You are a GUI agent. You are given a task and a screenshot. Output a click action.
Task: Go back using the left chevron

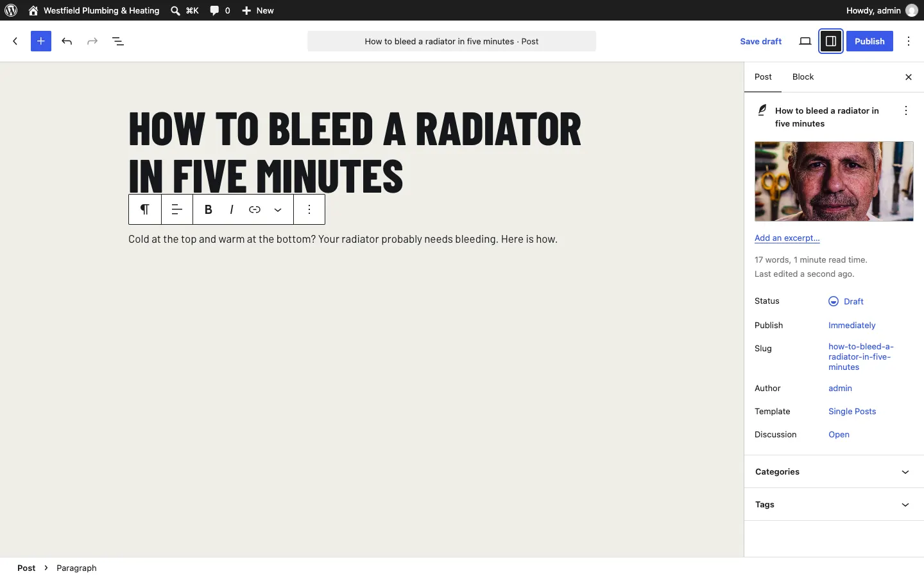15,41
